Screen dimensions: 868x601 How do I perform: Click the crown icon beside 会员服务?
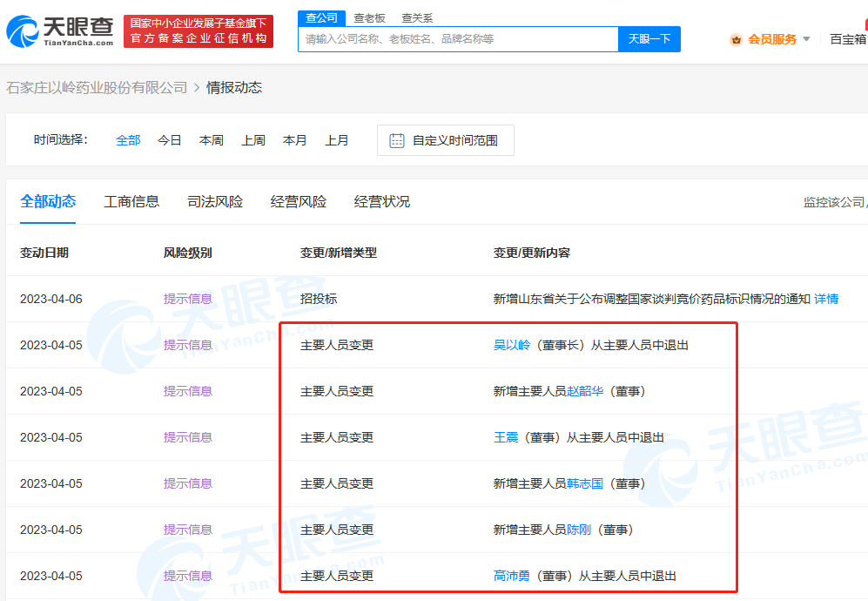pyautogui.click(x=736, y=39)
